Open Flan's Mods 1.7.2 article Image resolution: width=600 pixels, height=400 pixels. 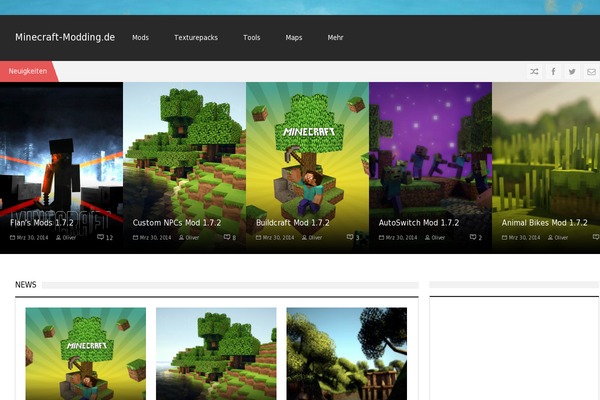pos(42,223)
